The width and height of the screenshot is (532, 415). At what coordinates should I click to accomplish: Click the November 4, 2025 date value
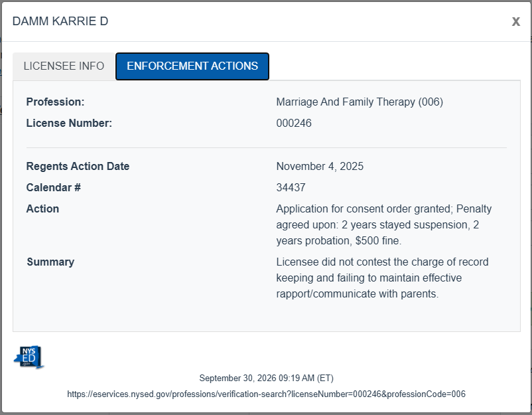pyautogui.click(x=320, y=166)
